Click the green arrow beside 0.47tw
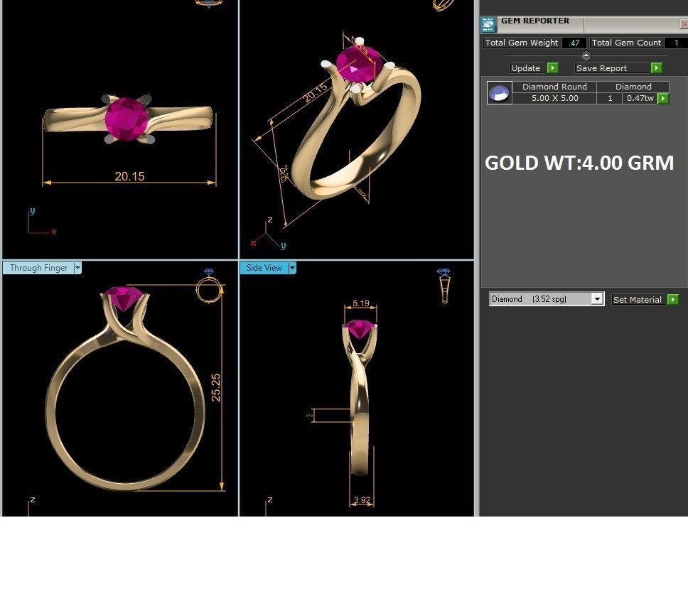 (x=663, y=98)
